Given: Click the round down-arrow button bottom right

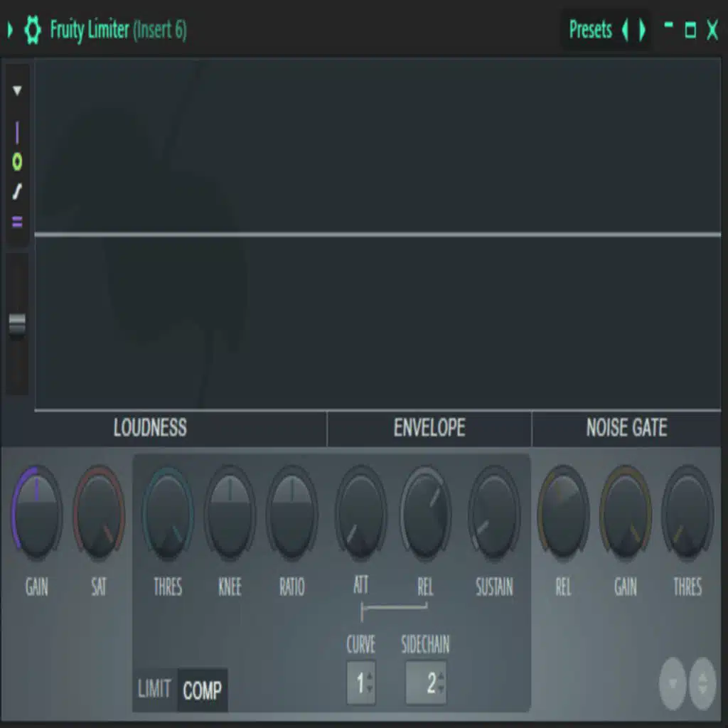Looking at the screenshot, I should pos(673,683).
